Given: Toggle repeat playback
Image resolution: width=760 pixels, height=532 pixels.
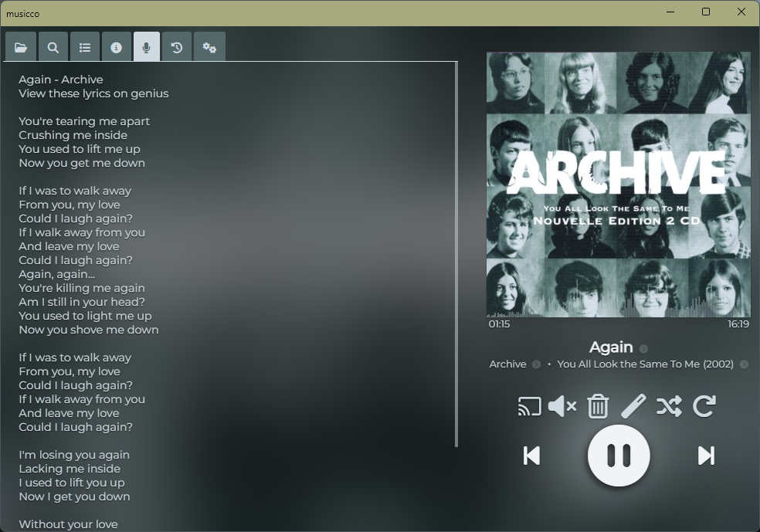Looking at the screenshot, I should click(x=704, y=406).
